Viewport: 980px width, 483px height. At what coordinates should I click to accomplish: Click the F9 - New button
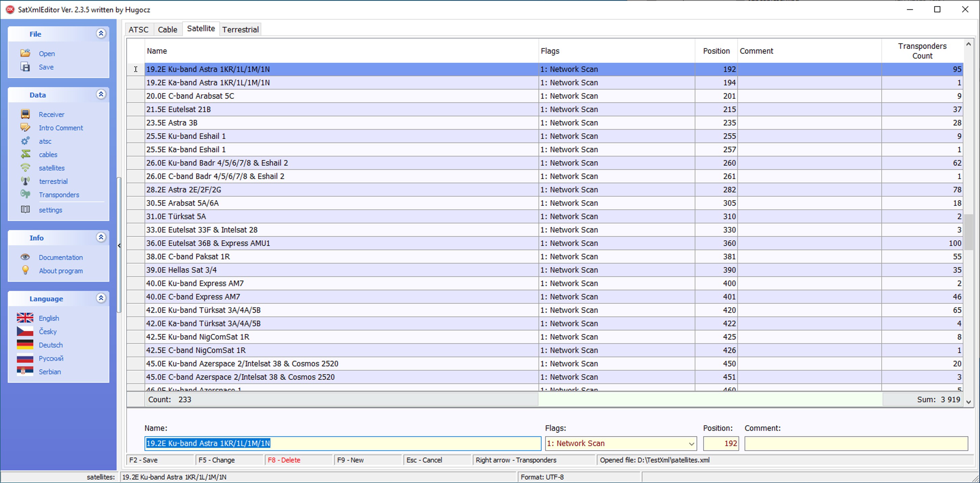click(368, 460)
